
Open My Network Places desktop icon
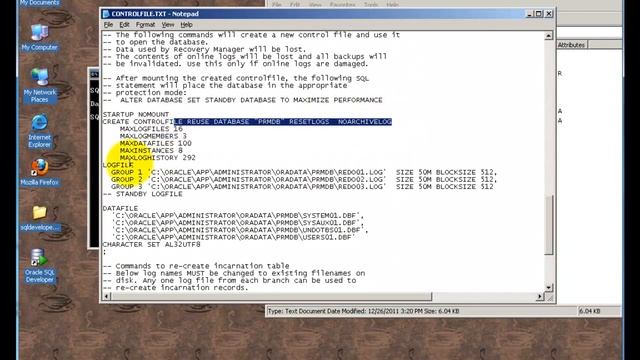(39, 86)
